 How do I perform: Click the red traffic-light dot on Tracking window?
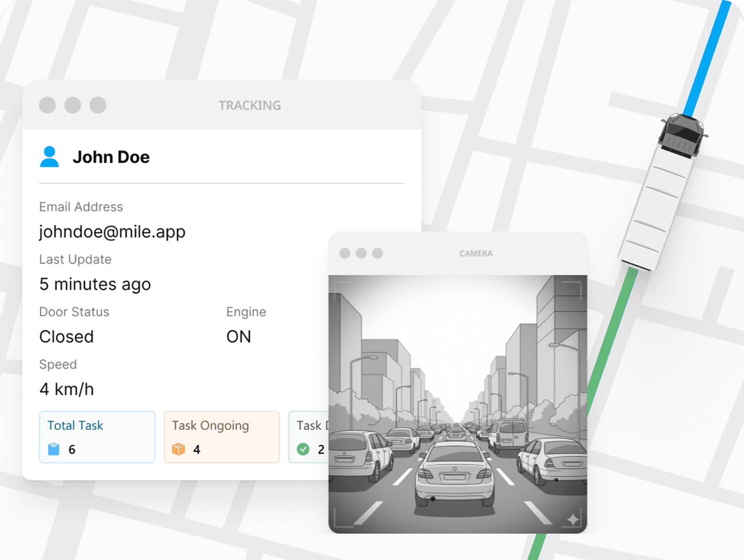pyautogui.click(x=47, y=105)
